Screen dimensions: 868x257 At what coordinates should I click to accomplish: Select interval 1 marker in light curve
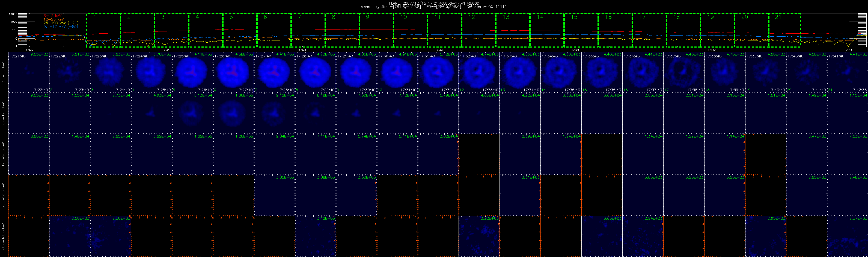95,17
